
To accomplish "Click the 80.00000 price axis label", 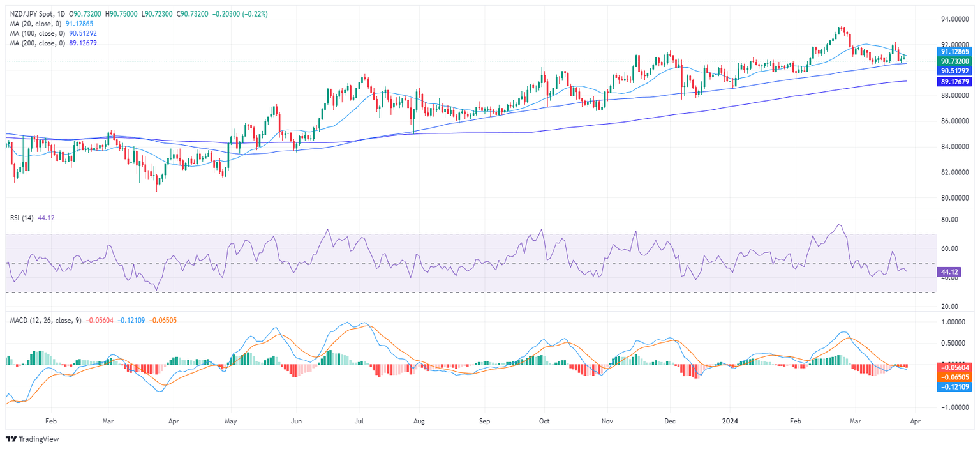I will point(956,198).
